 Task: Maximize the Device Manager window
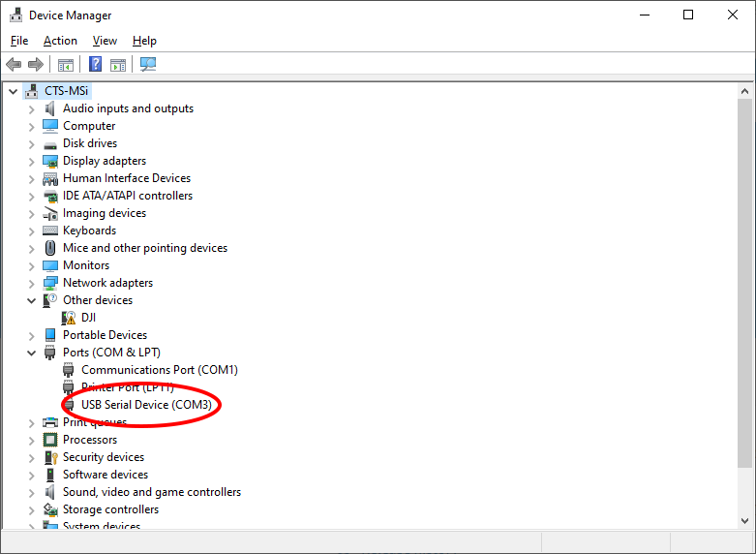tap(688, 15)
